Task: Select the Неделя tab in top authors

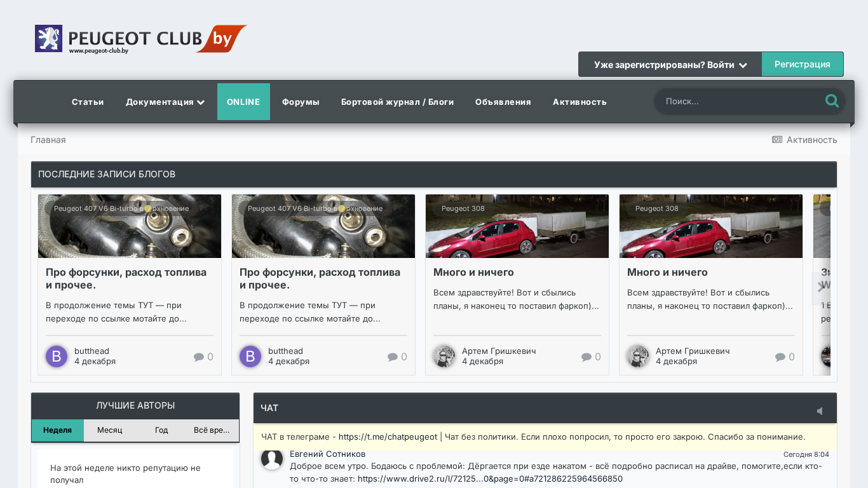Action: 57,430
